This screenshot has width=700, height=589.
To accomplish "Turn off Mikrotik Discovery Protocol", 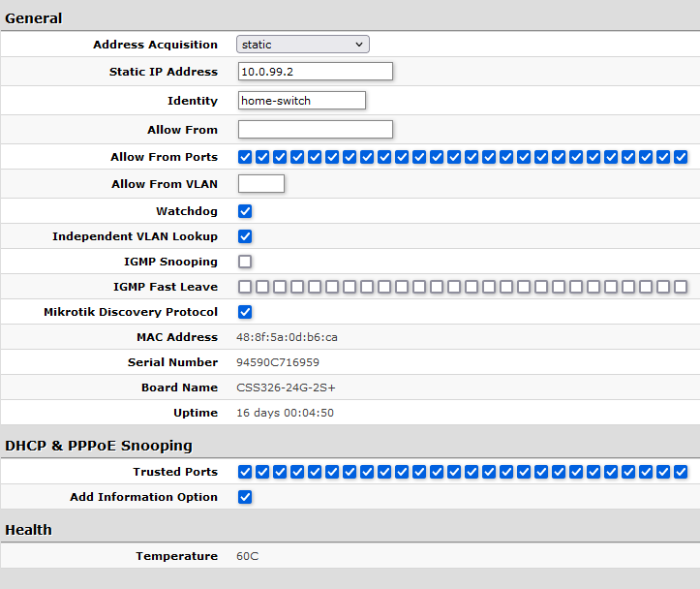I will pos(245,312).
